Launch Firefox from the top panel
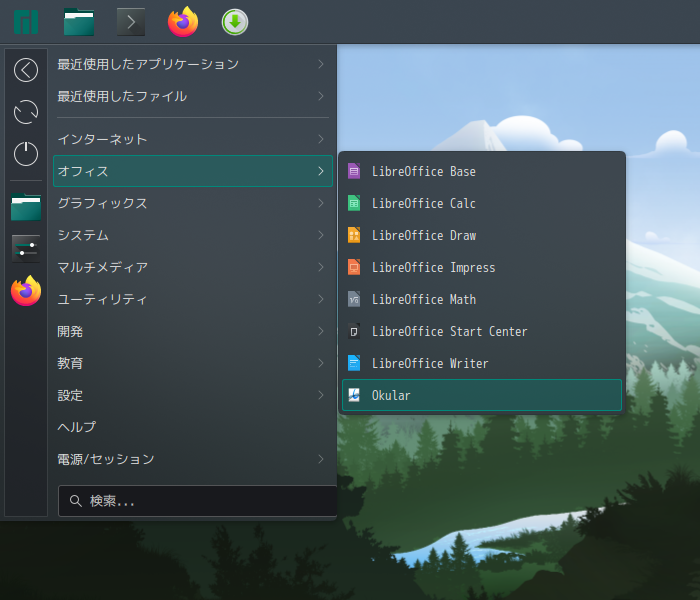700x600 pixels. [x=183, y=21]
